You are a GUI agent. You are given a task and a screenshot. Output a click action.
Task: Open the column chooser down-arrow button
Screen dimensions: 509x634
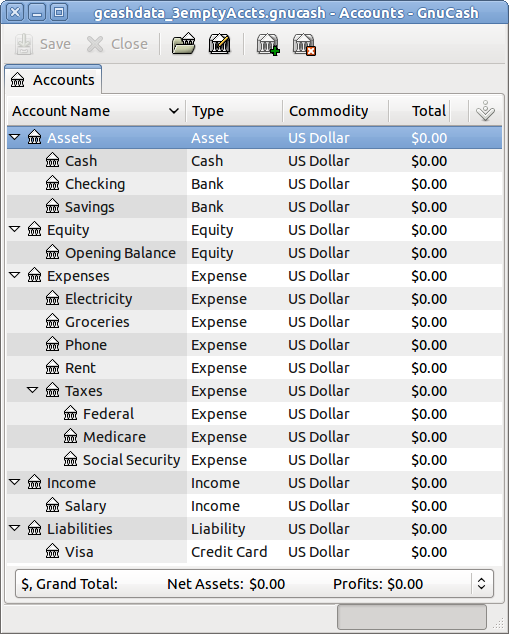tap(485, 111)
